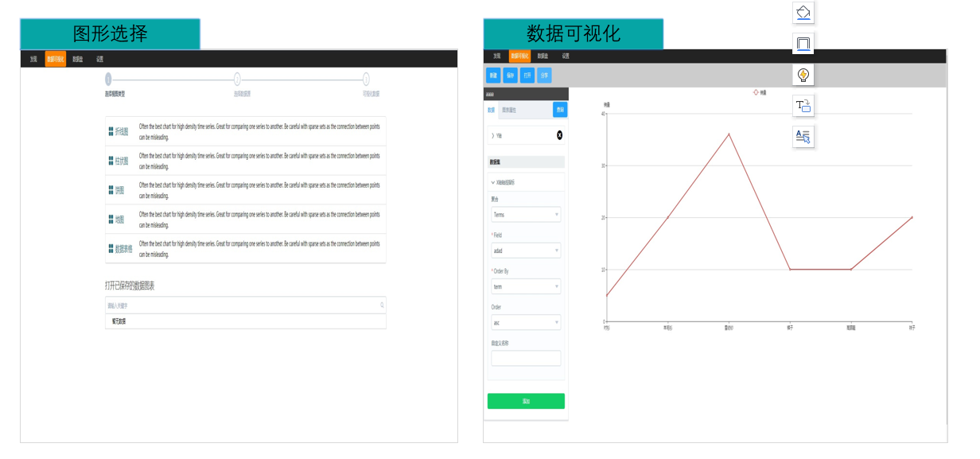Open 数据盘 menu in right window navbar
The width and height of the screenshot is (980, 459).
pyautogui.click(x=543, y=56)
